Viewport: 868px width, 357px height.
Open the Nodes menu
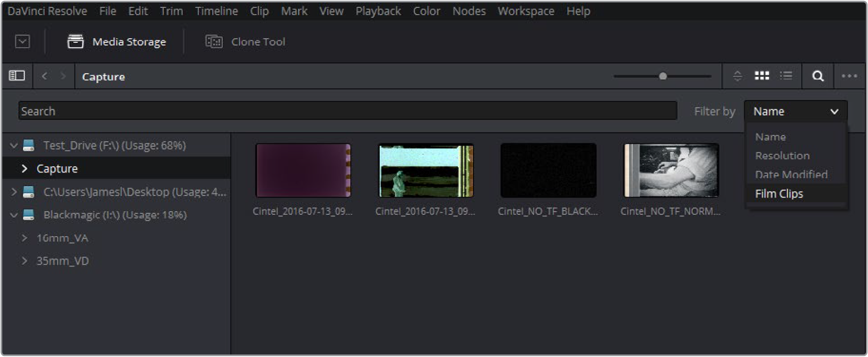(x=469, y=11)
